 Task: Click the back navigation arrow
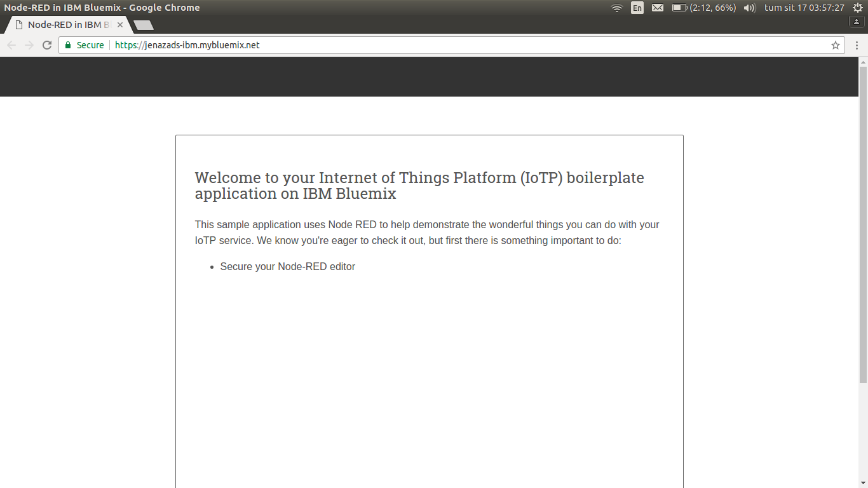[11, 45]
